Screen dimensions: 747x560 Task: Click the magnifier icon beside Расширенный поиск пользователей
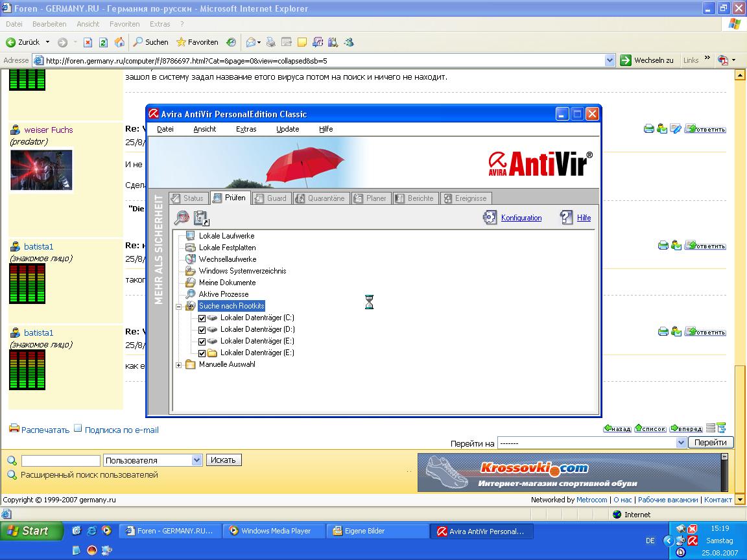(x=12, y=474)
